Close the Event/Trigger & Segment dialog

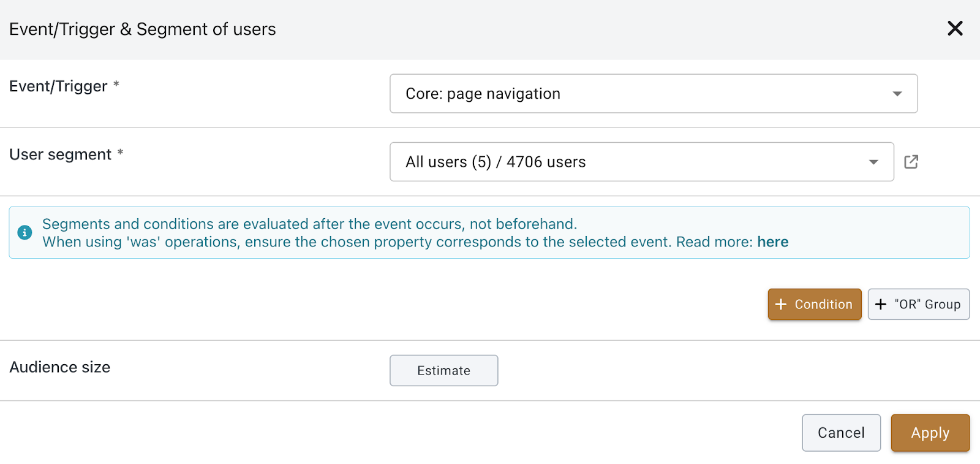point(955,28)
